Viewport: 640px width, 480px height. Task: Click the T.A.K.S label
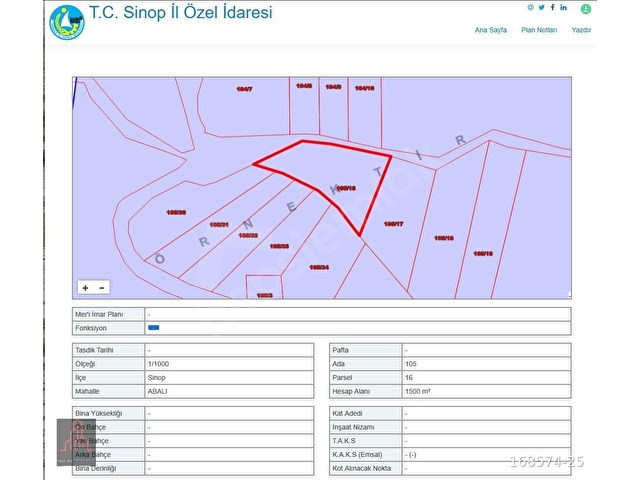click(x=344, y=441)
